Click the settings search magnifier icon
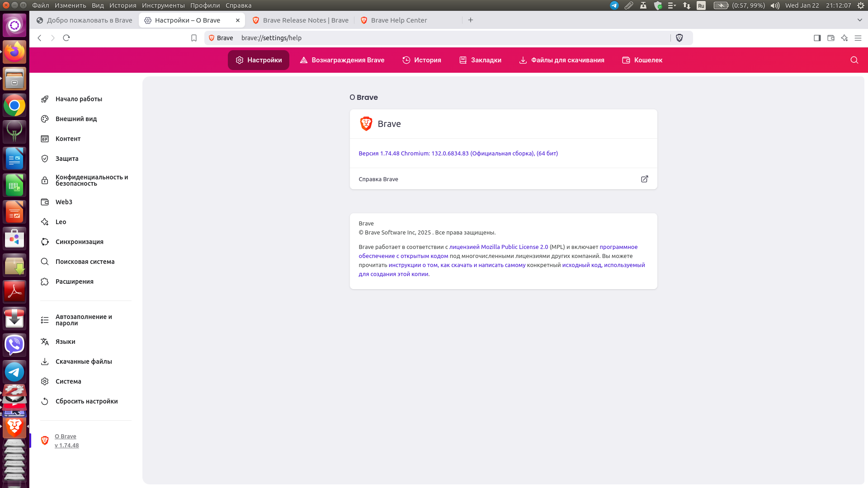868x488 pixels. 854,60
